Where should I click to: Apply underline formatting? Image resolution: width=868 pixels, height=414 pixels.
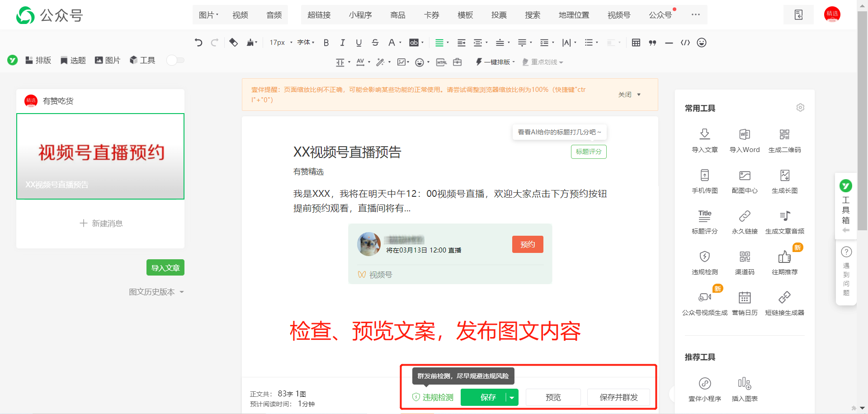click(x=359, y=43)
